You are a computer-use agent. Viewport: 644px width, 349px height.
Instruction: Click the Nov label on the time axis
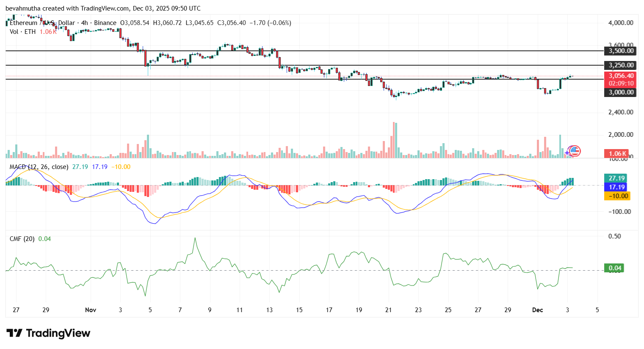[x=90, y=310]
